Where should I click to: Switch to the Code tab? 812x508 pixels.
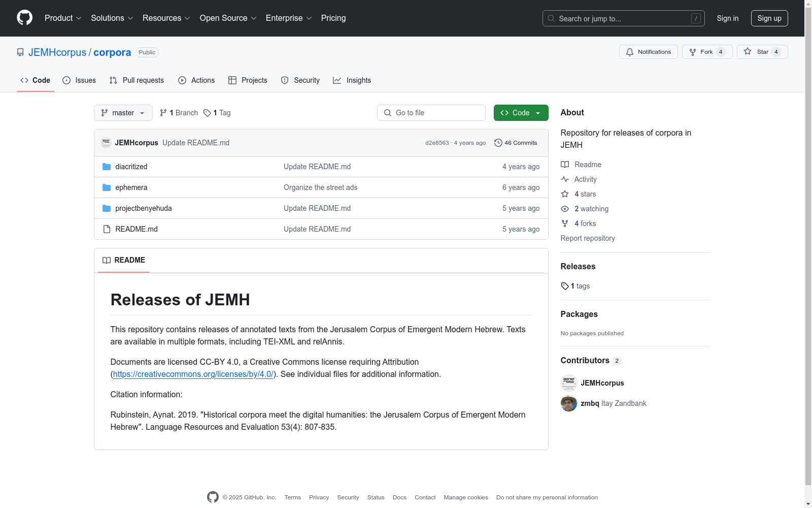35,80
